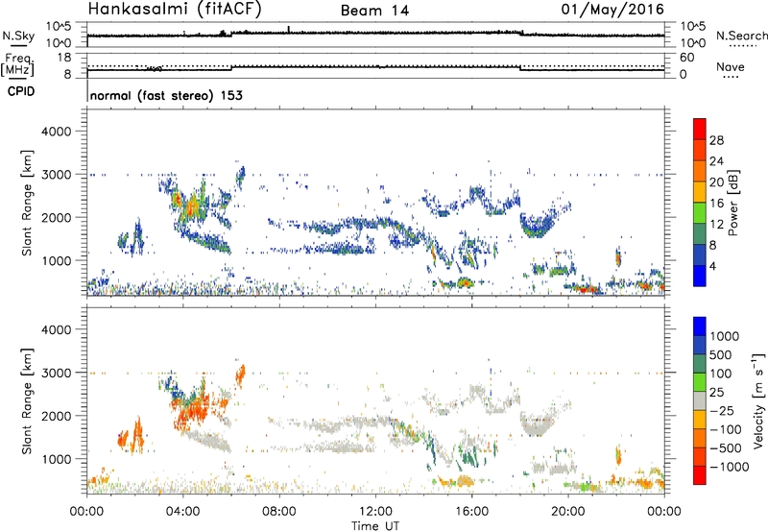Click the light green 12-16 dB power swatch

[x=700, y=212]
